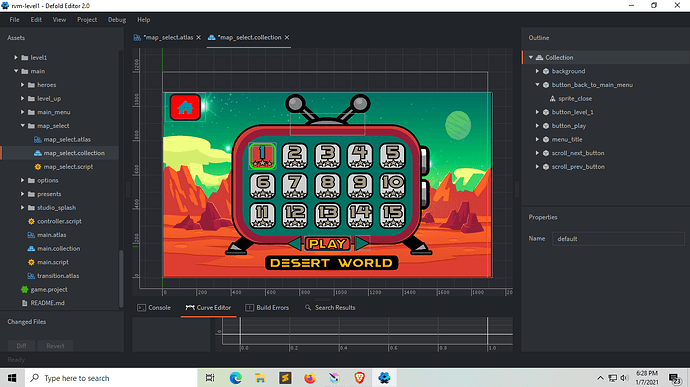
Task: Collapse the Collection node in Outline
Action: [x=531, y=58]
